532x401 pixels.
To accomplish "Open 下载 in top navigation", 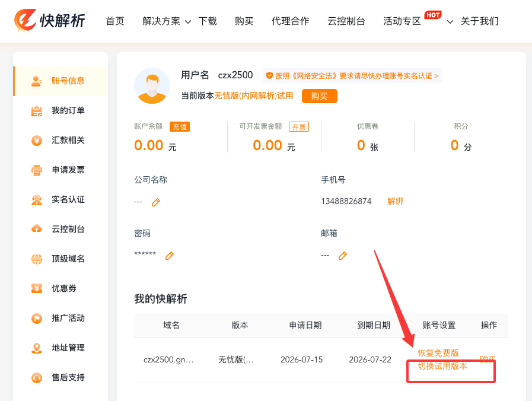I will click(x=208, y=21).
